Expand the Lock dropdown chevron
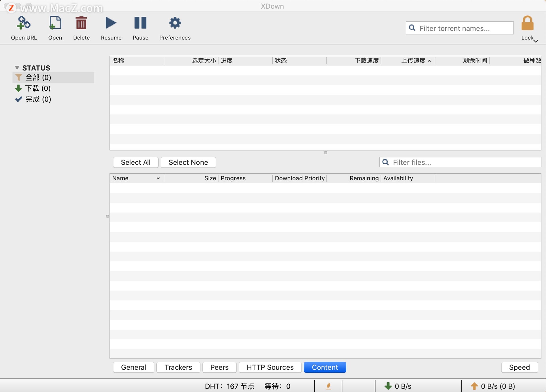This screenshot has width=546, height=392. [536, 41]
